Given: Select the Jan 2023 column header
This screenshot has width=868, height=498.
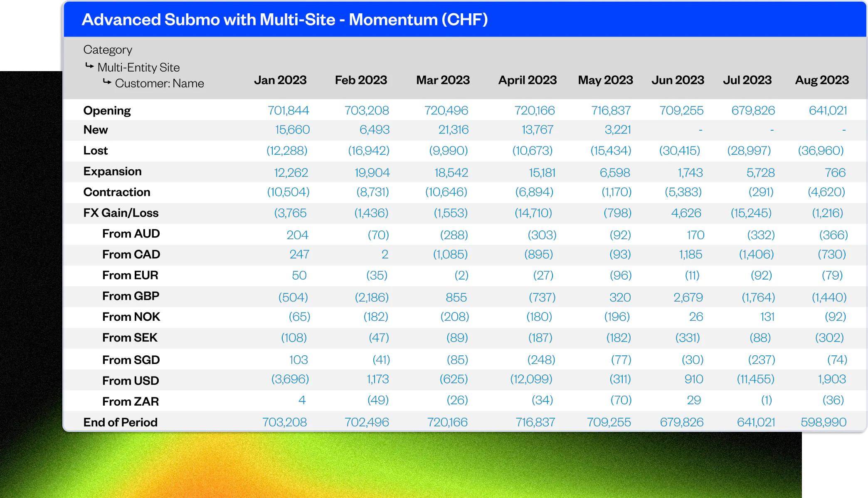Looking at the screenshot, I should point(280,80).
